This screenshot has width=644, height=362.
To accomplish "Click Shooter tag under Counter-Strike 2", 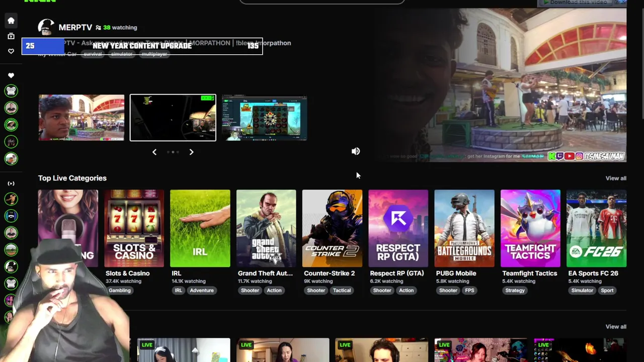I will [x=316, y=290].
